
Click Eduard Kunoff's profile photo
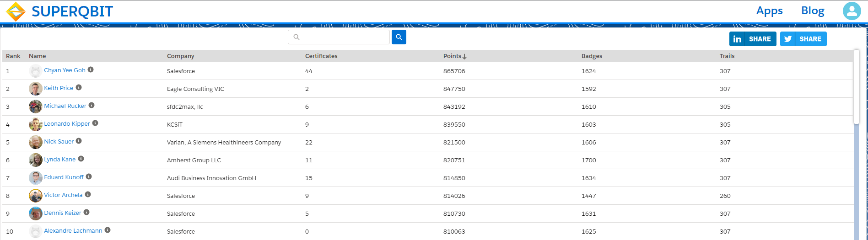(36, 178)
